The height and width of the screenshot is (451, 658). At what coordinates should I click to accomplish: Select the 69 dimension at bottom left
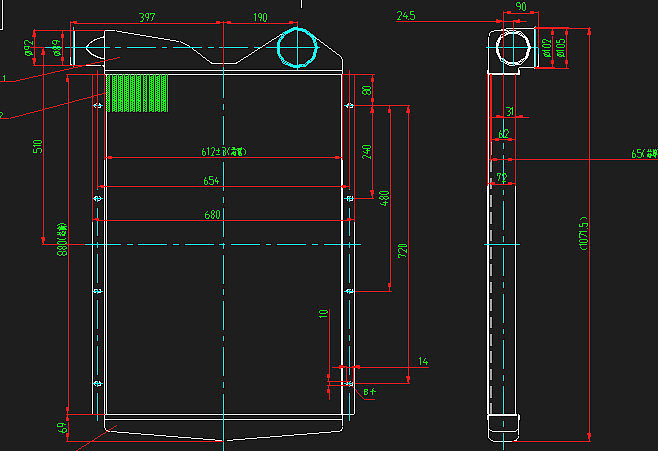click(x=61, y=428)
